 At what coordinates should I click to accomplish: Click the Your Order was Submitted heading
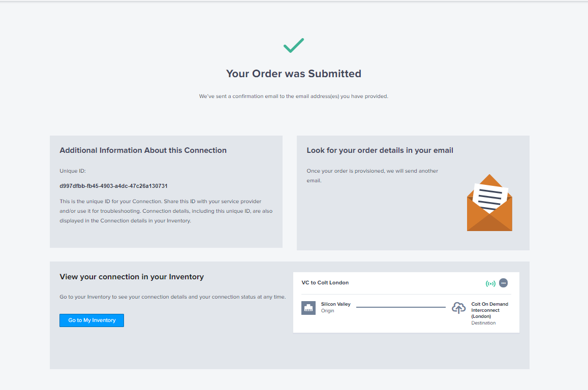coord(294,73)
